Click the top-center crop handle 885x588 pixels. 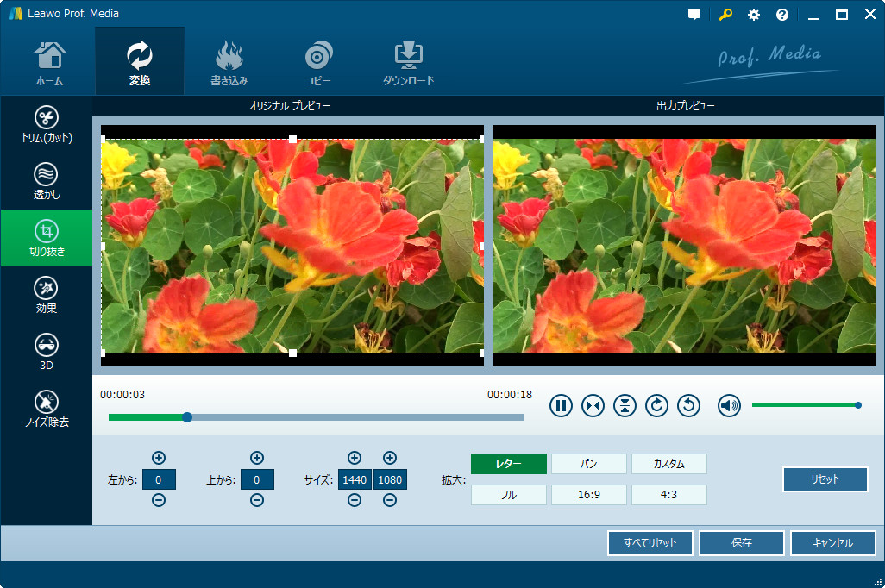point(292,139)
